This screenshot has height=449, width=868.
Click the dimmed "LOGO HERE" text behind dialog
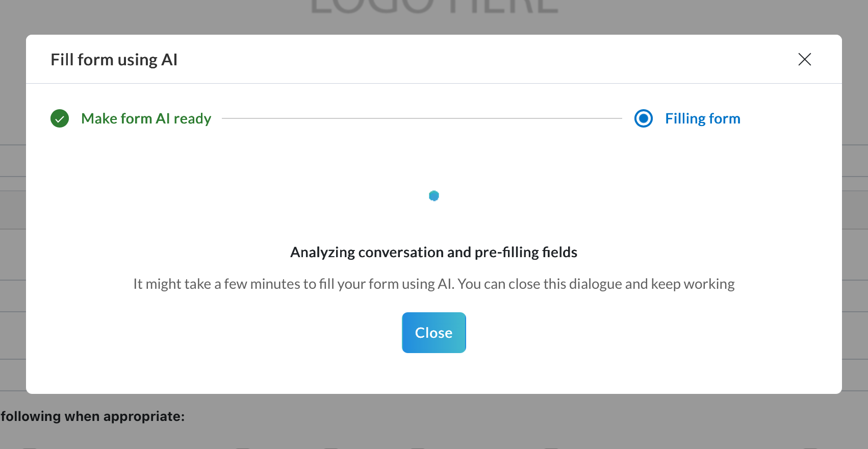point(434,7)
